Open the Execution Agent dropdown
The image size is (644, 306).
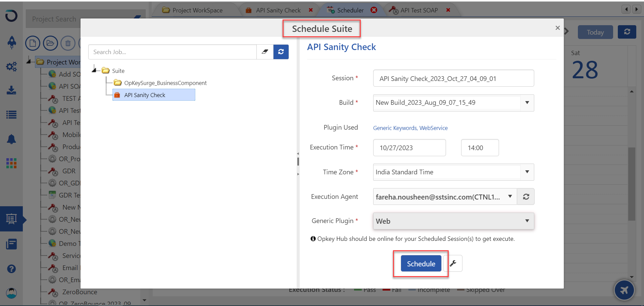tap(510, 196)
